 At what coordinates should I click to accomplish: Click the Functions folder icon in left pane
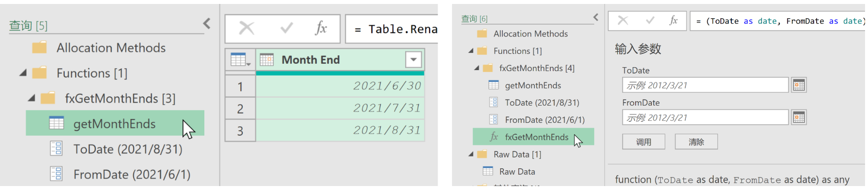click(39, 73)
